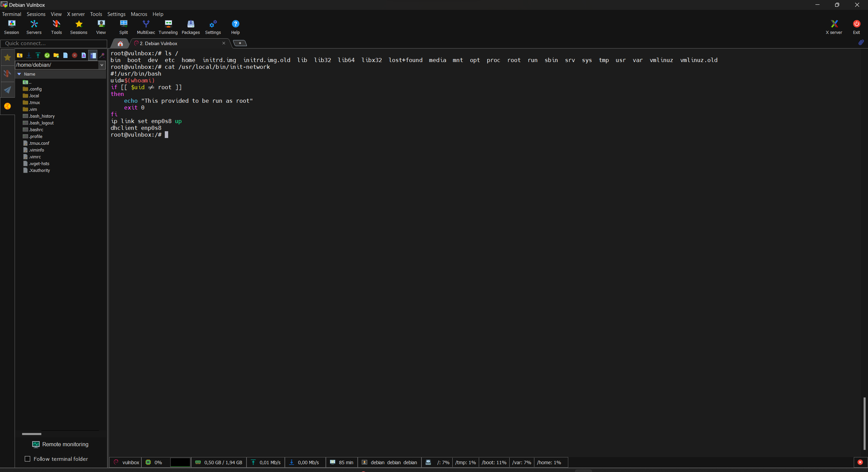Click the Quick connect input field

54,43
